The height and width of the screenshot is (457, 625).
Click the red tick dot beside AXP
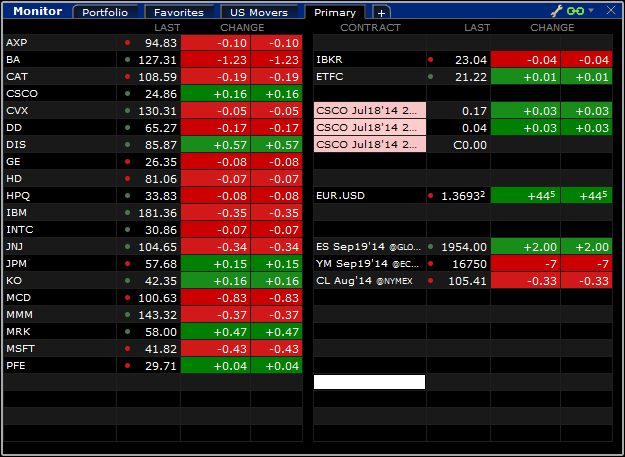pos(128,42)
